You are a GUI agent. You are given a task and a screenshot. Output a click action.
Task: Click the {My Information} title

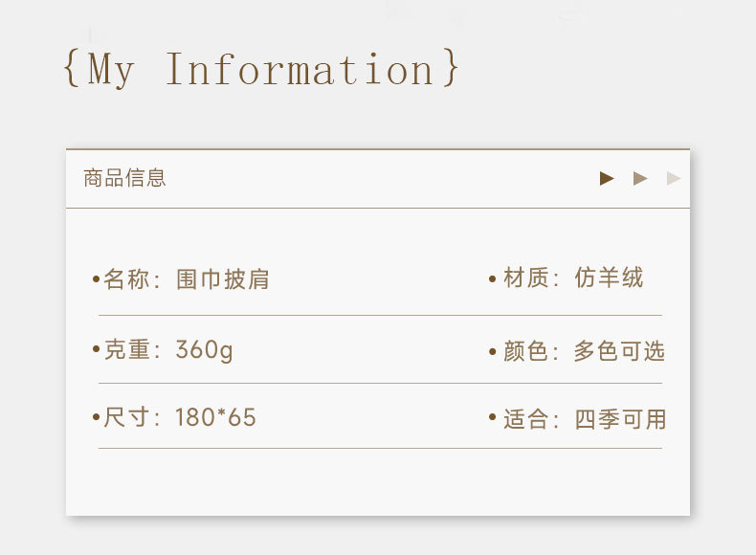[261, 70]
